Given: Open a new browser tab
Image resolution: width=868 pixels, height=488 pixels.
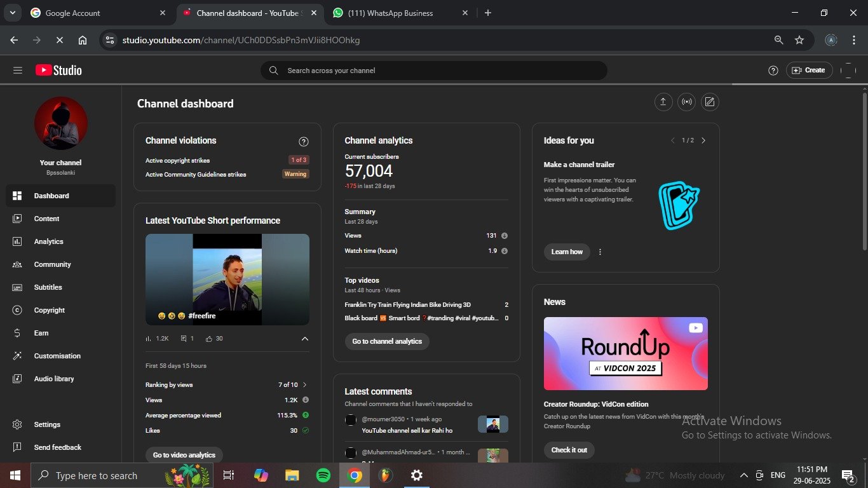Looking at the screenshot, I should [488, 13].
